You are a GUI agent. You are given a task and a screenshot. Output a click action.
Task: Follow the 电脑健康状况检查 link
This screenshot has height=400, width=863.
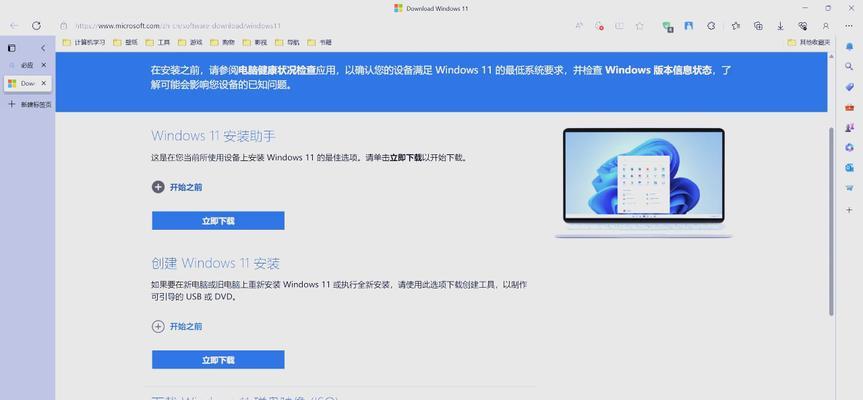[276, 70]
